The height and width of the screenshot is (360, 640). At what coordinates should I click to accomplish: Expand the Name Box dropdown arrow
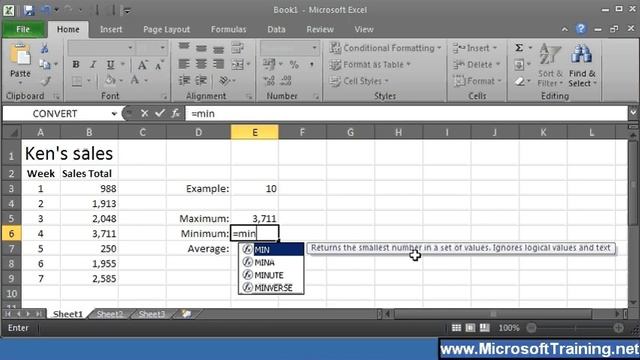114,114
